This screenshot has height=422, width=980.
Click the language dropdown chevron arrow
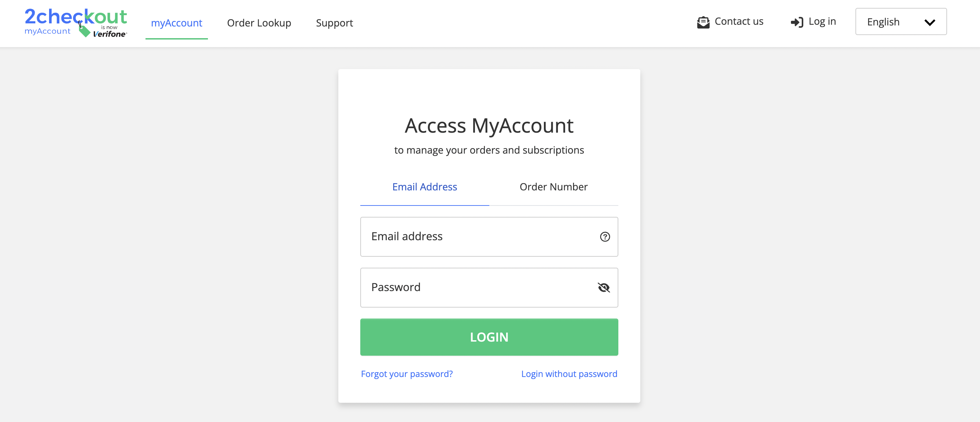click(930, 22)
